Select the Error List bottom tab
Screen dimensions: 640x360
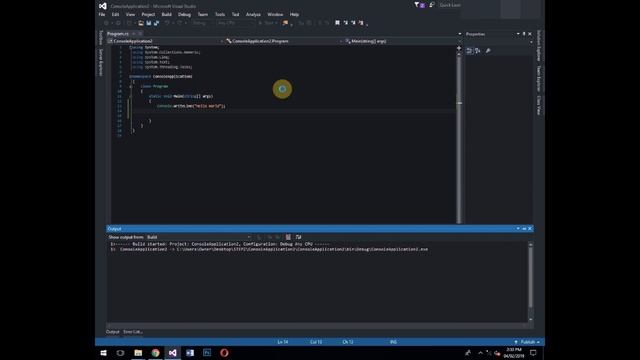click(133, 332)
